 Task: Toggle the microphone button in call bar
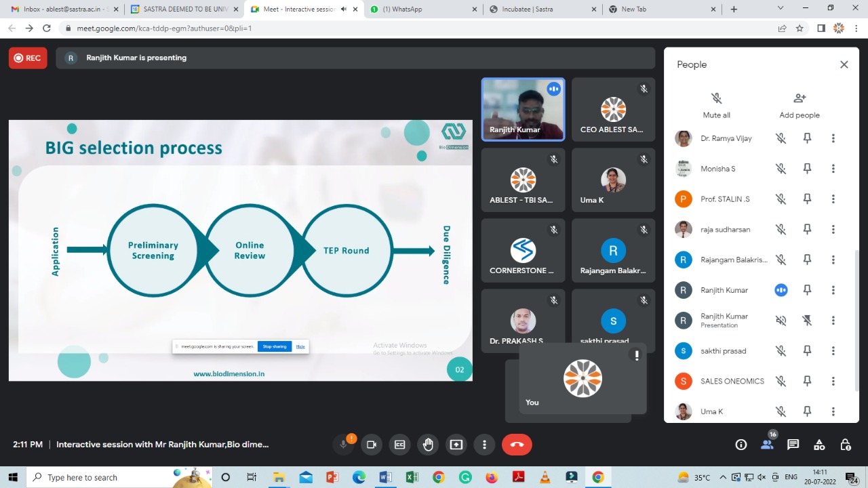[344, 445]
